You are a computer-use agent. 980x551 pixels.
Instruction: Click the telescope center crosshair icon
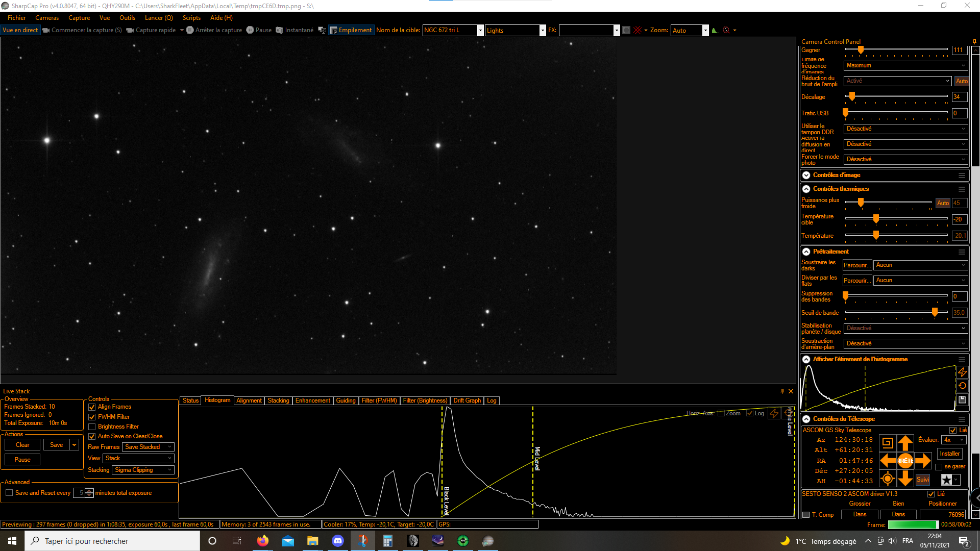click(888, 479)
